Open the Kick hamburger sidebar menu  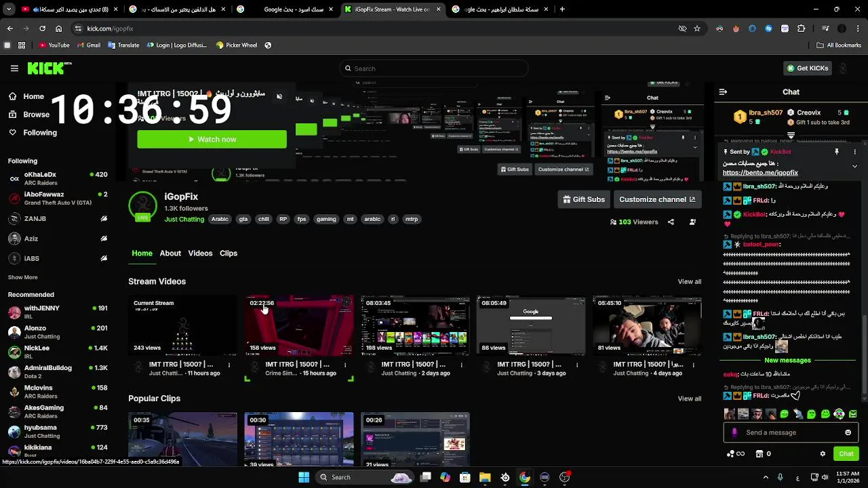[14, 68]
